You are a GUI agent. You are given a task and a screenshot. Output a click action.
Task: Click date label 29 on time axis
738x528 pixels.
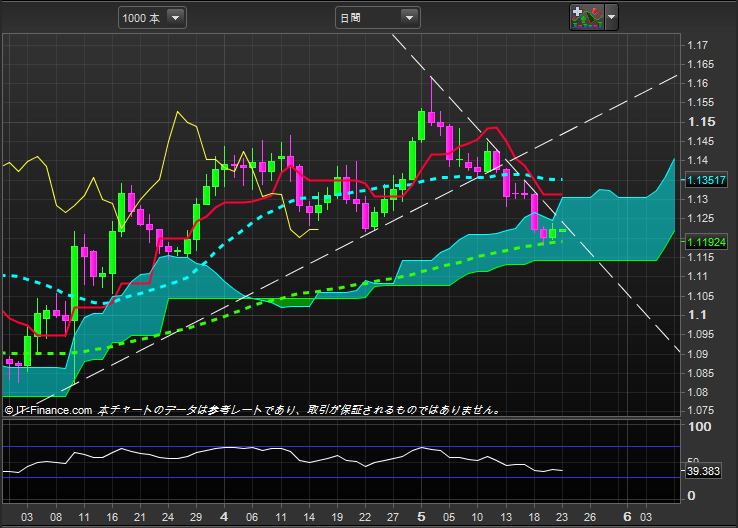coord(196,517)
